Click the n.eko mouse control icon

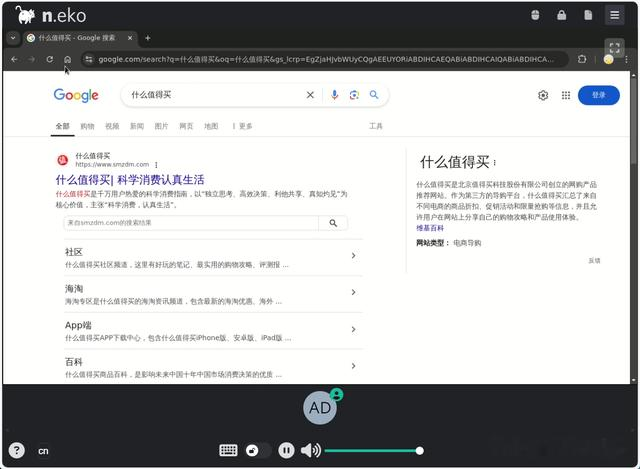535,16
